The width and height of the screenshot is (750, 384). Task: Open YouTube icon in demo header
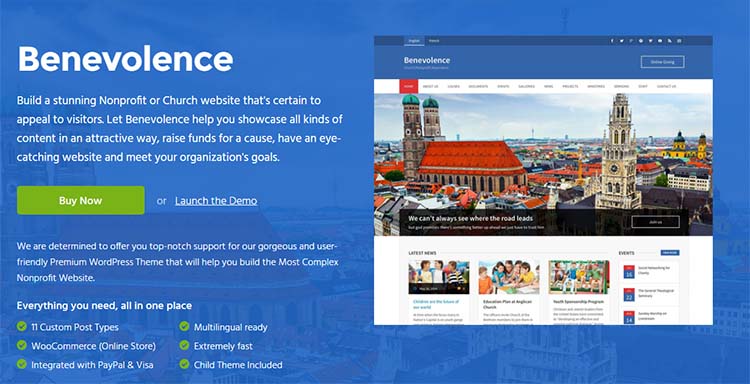[x=660, y=41]
